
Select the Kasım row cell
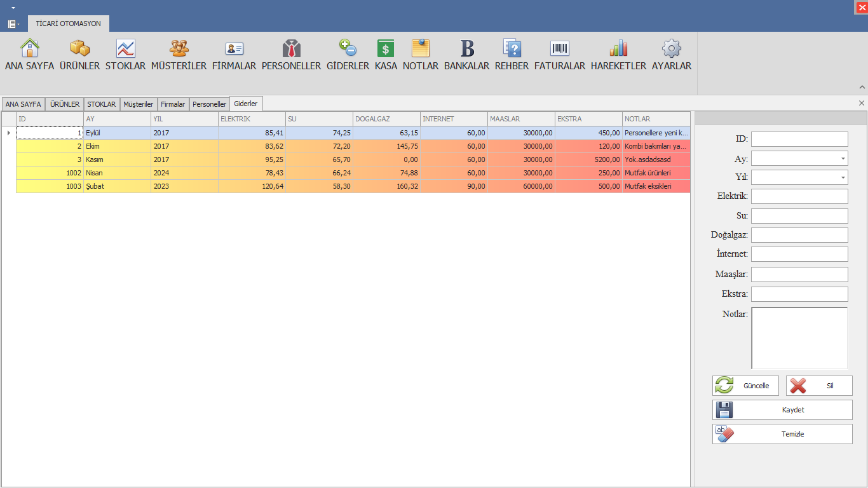pyautogui.click(x=117, y=159)
